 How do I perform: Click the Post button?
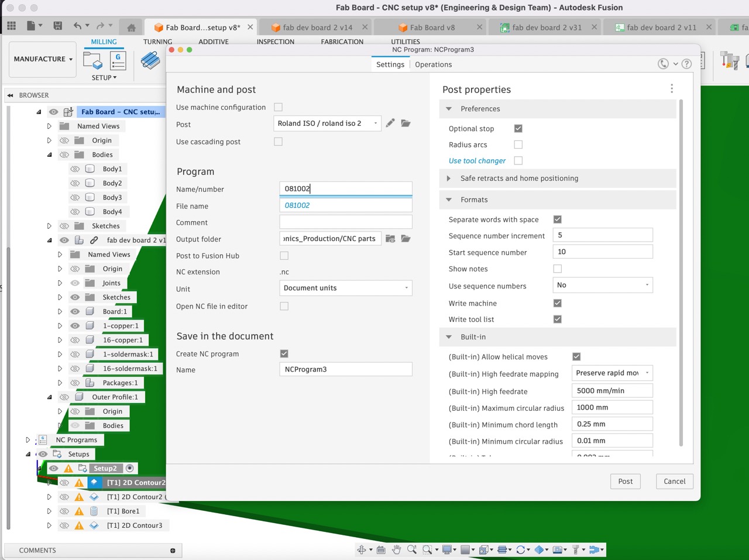[x=626, y=482]
